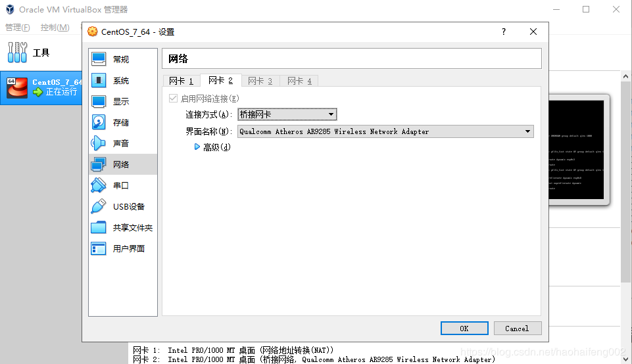Click the 系统 label in settings sidebar
Viewport: 632px width, 364px height.
click(x=121, y=81)
